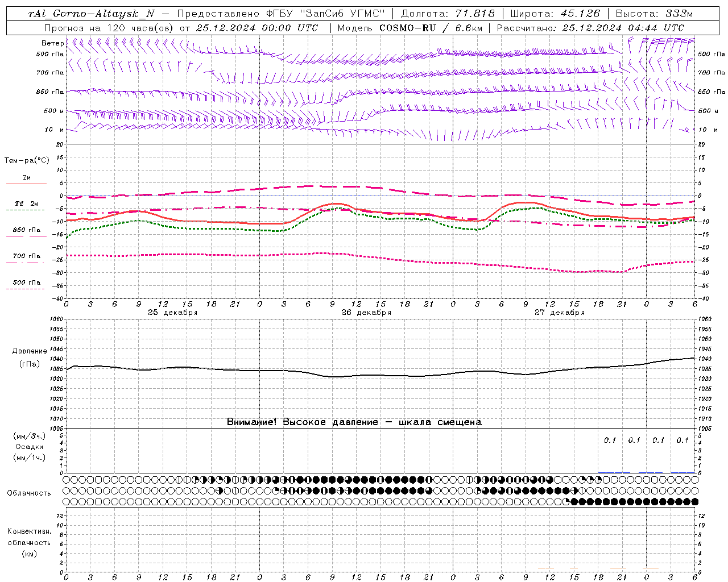Click the 27 декабря date label

[x=560, y=313]
